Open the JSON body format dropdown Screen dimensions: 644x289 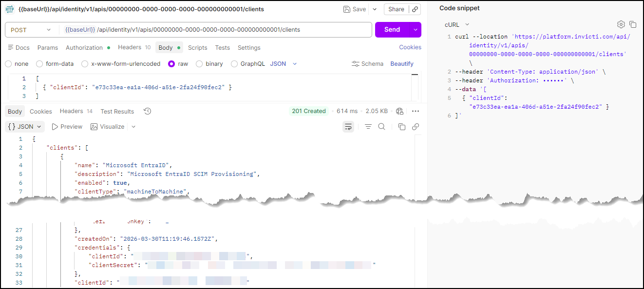(x=283, y=64)
